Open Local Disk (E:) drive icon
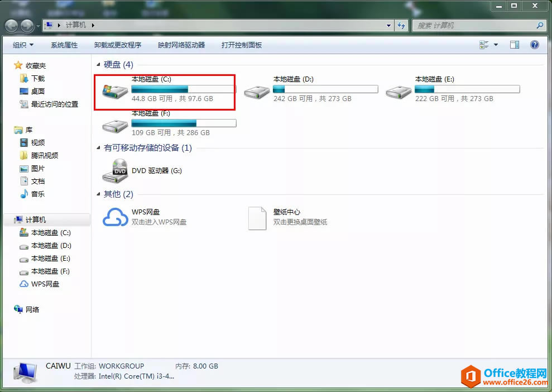The width and height of the screenshot is (552, 392). coord(398,93)
